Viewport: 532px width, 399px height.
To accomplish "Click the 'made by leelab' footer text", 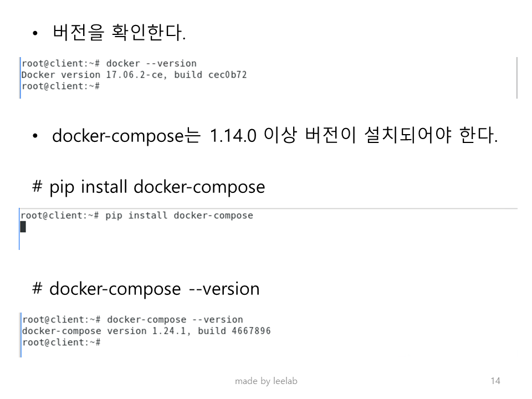I will [x=266, y=381].
